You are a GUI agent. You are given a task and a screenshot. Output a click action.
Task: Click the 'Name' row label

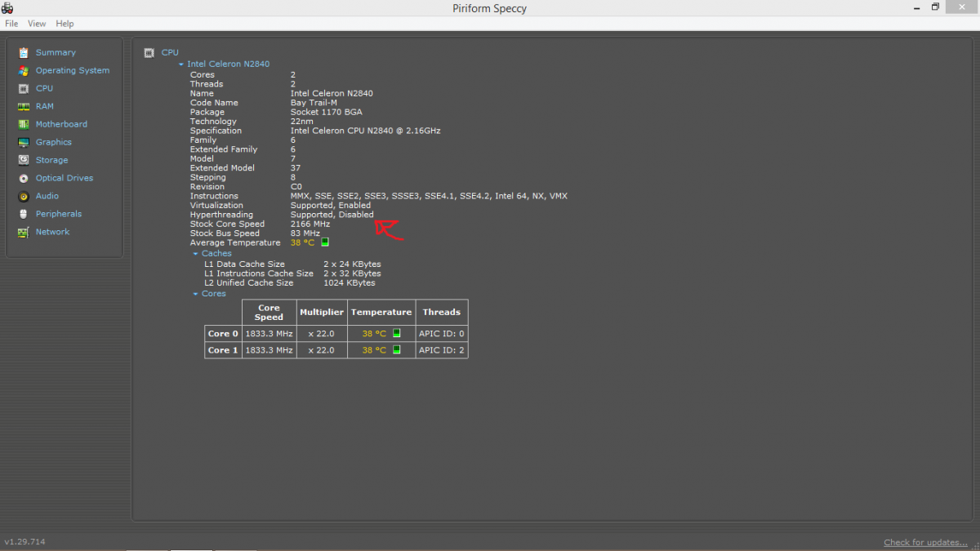pos(202,93)
